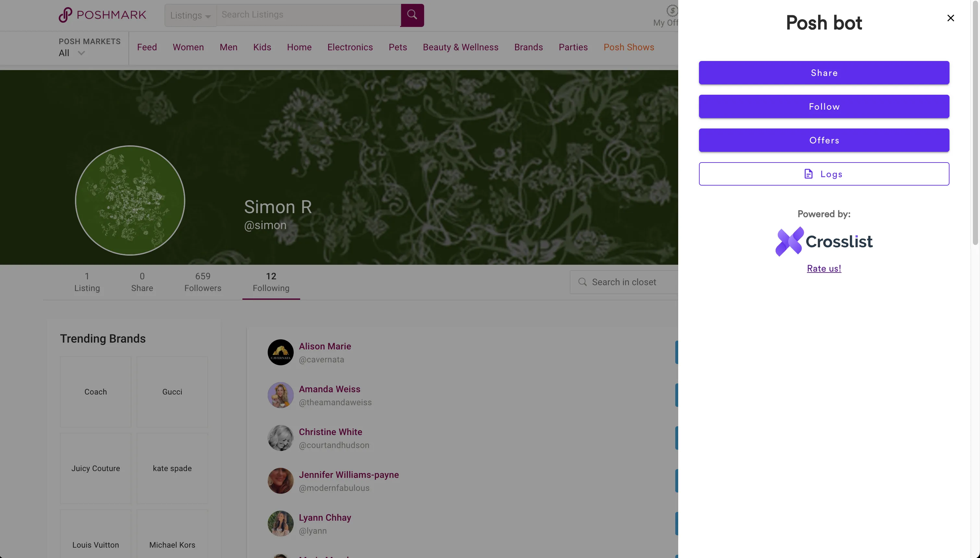Open the Electronics category
Screen dimensions: 980x558
click(x=350, y=47)
